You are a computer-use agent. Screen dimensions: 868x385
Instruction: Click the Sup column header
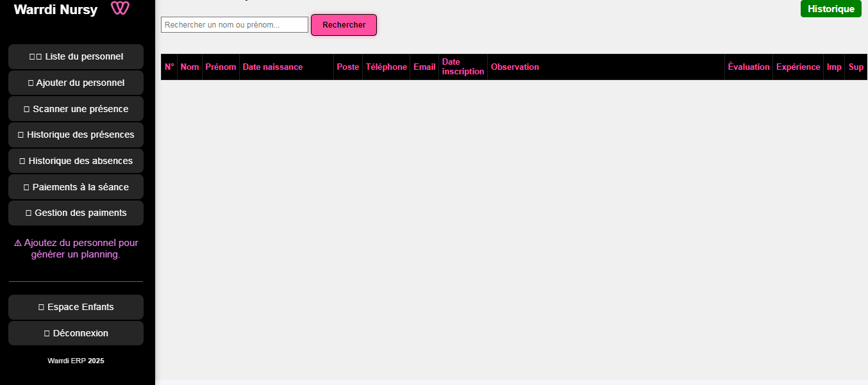[x=856, y=67]
